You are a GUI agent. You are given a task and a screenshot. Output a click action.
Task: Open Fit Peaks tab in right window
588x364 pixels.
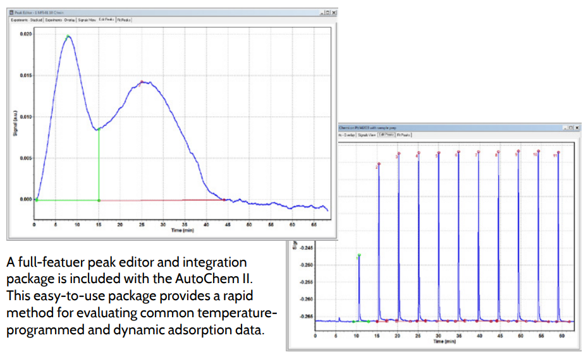[x=405, y=135]
